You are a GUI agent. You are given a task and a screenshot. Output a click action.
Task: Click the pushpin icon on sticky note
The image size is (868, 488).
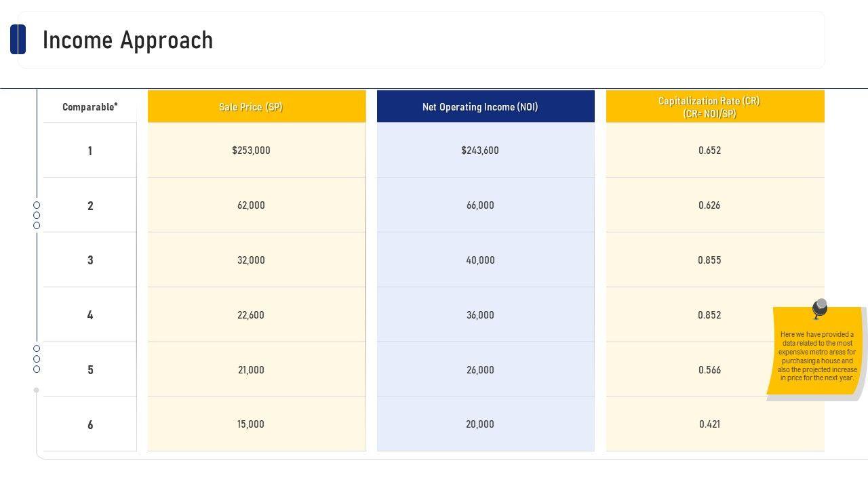tap(820, 308)
